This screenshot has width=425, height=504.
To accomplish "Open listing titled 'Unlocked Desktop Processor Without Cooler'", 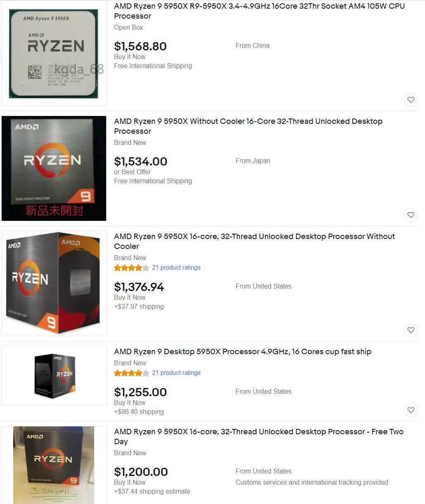I will click(254, 241).
